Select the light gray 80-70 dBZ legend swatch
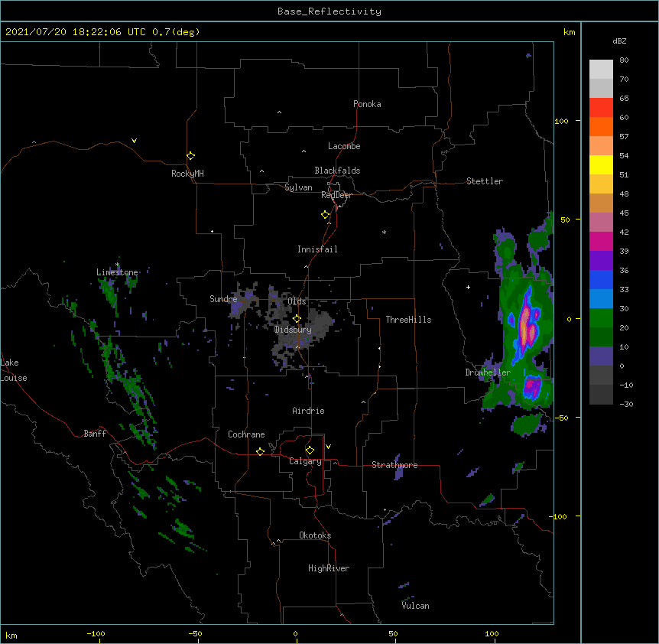The height and width of the screenshot is (644, 659). point(601,70)
